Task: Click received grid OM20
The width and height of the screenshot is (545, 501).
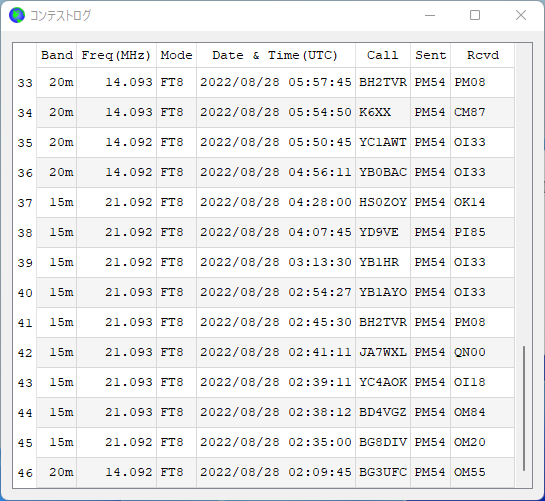Action: 470,442
